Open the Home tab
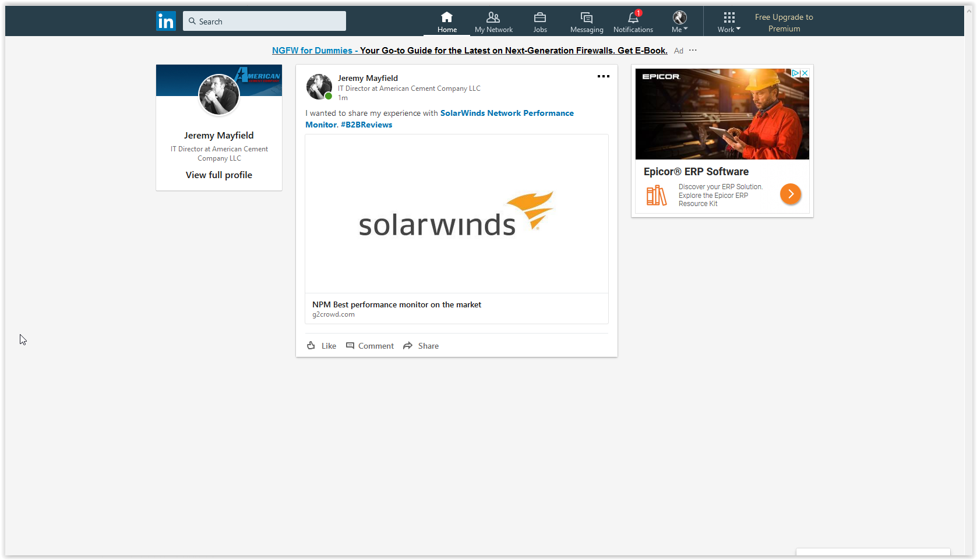977x560 pixels. [x=447, y=22]
